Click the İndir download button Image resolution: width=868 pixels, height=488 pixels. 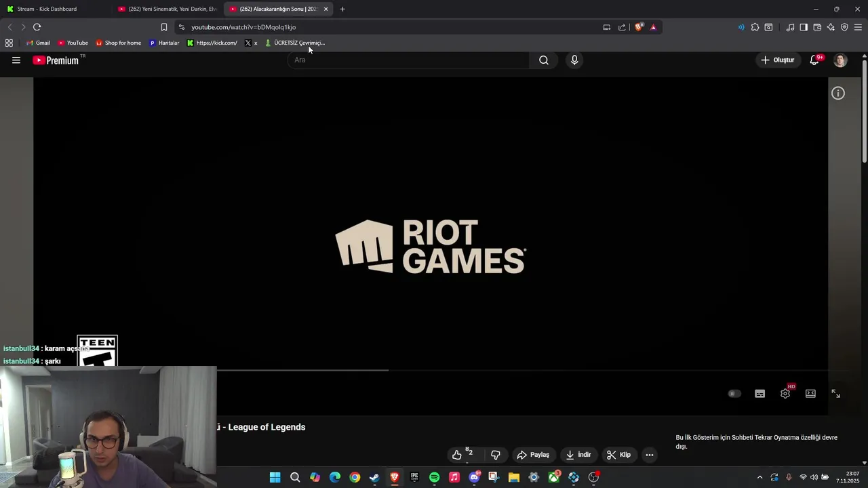578,455
